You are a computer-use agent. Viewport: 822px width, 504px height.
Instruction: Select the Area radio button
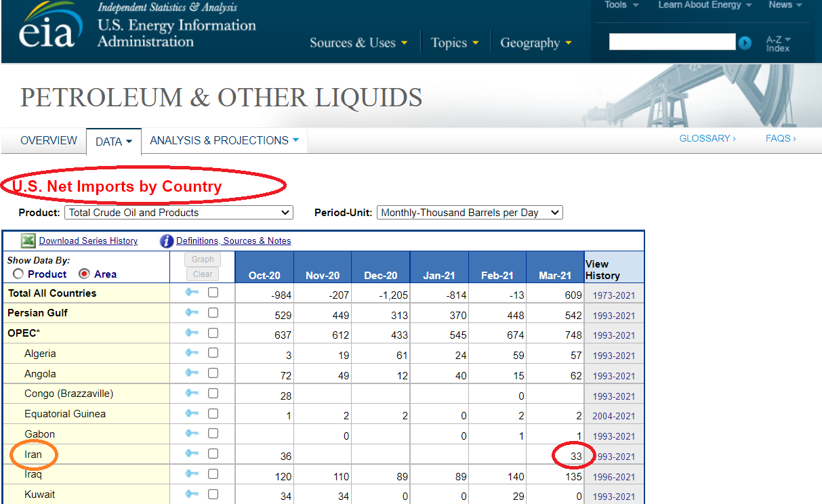(x=85, y=274)
